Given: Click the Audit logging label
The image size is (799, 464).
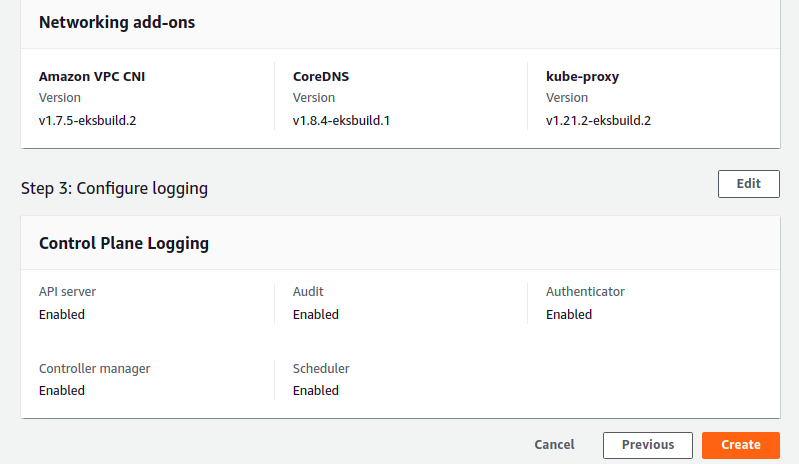Looking at the screenshot, I should point(308,292).
